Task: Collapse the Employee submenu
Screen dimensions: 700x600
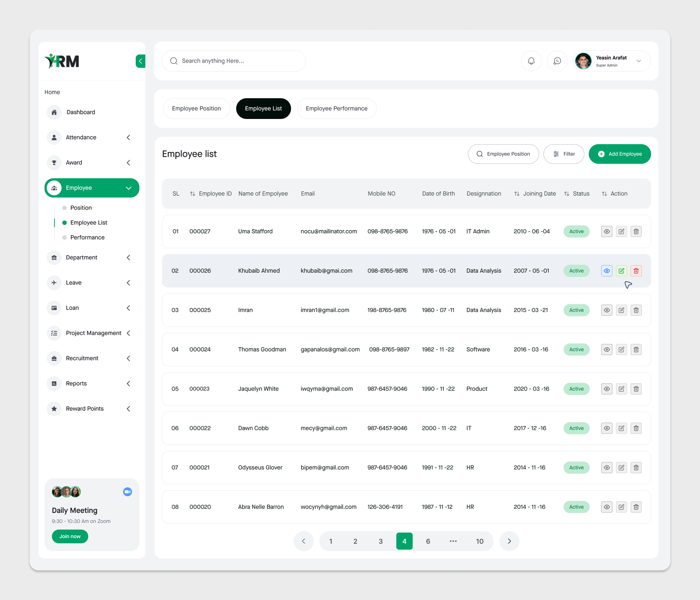Action: (129, 188)
